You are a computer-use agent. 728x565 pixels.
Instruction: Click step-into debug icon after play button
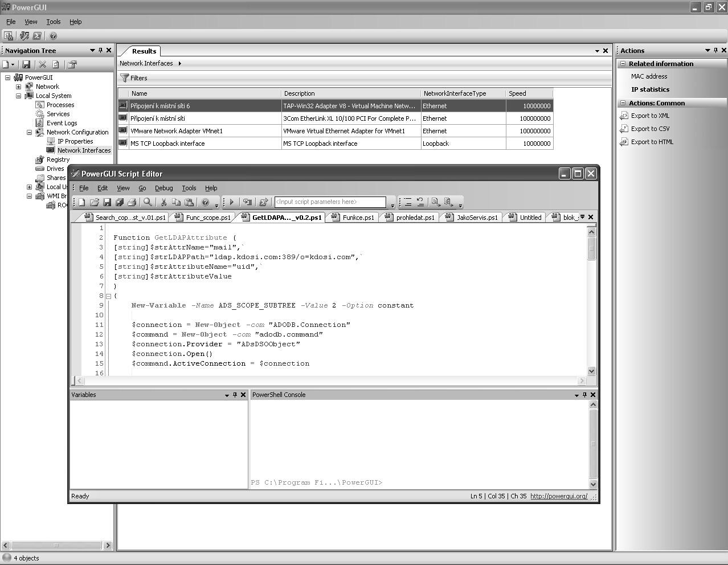pos(247,202)
